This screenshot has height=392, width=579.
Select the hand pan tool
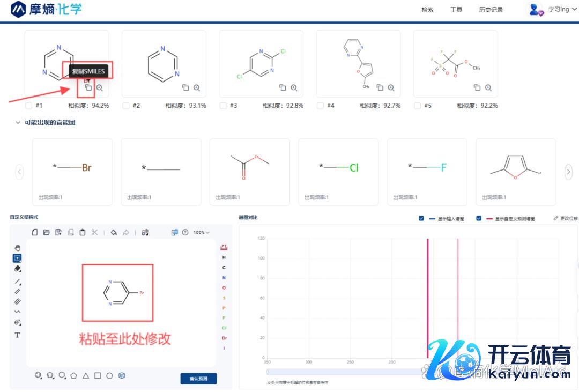[17, 247]
